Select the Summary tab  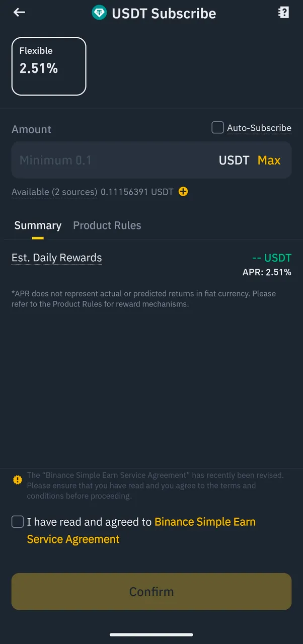[x=38, y=225]
